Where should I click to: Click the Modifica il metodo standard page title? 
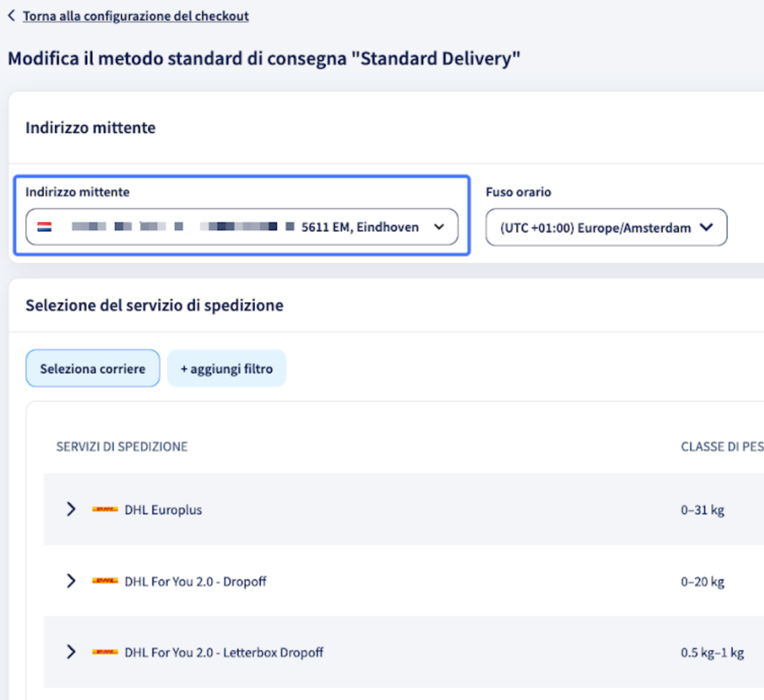(x=264, y=58)
